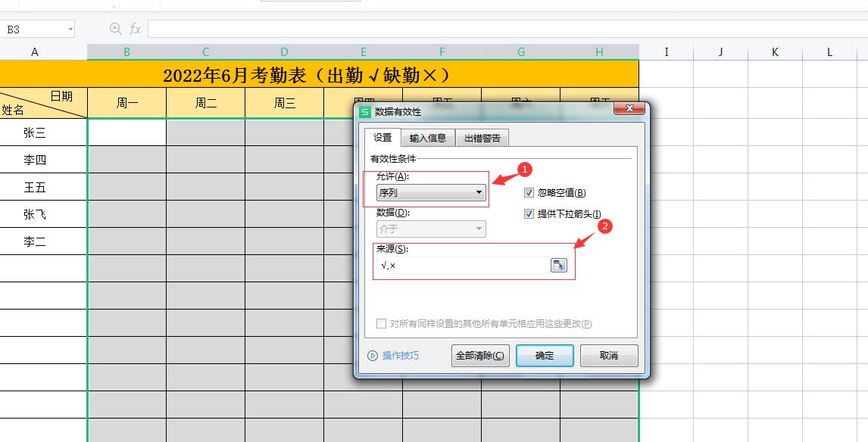Select column I header
This screenshot has height=442, width=868.
(667, 52)
